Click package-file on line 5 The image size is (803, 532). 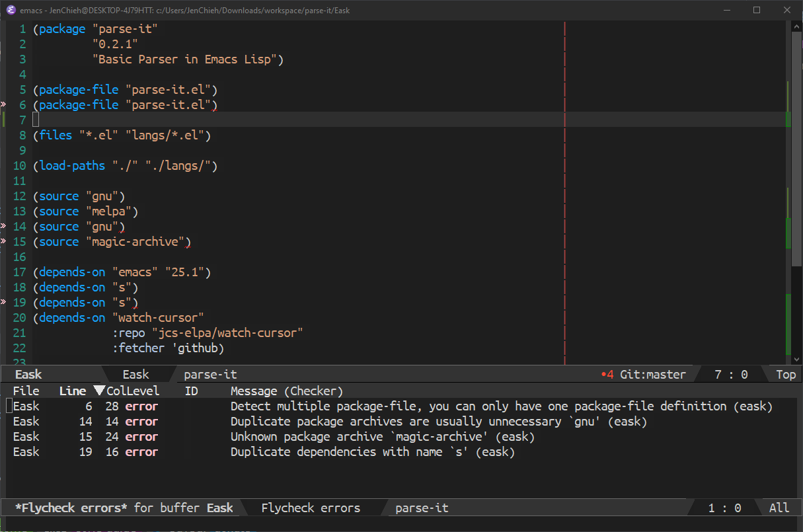tap(79, 90)
